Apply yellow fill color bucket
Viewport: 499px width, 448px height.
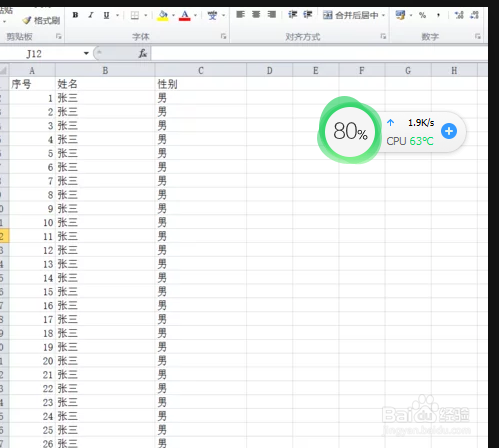pyautogui.click(x=163, y=15)
